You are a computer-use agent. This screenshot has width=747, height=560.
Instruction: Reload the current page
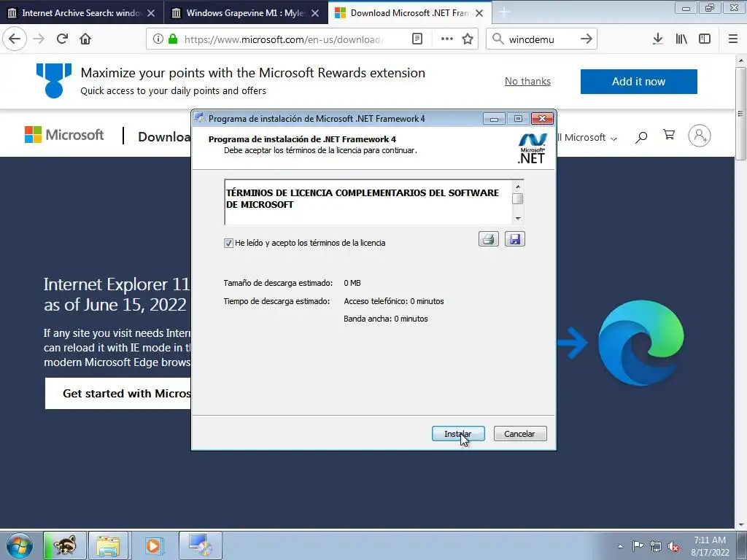pos(62,39)
